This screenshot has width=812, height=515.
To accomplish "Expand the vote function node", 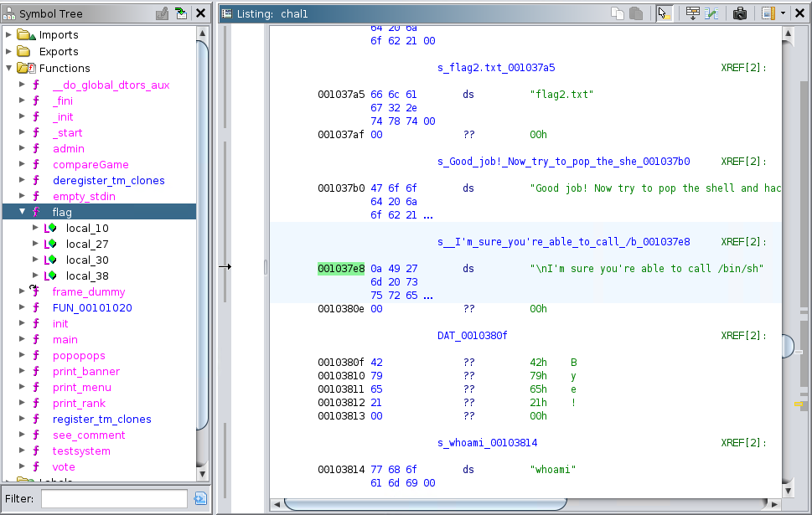I will (x=22, y=466).
